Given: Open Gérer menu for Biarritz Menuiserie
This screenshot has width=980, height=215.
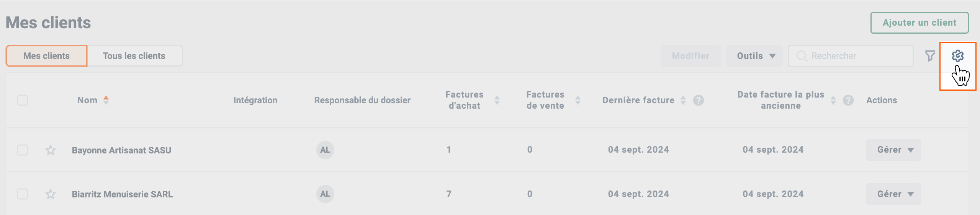Looking at the screenshot, I should point(893,194).
